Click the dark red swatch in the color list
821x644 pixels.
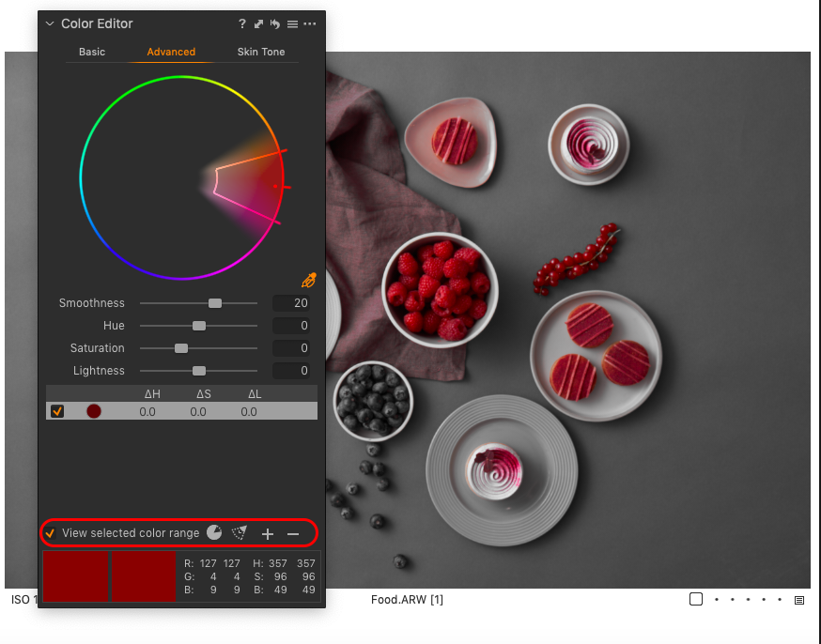[94, 411]
